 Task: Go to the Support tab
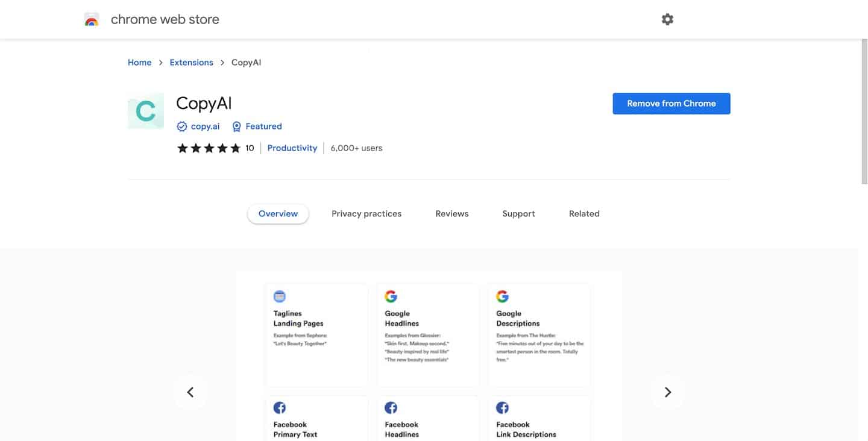tap(519, 214)
